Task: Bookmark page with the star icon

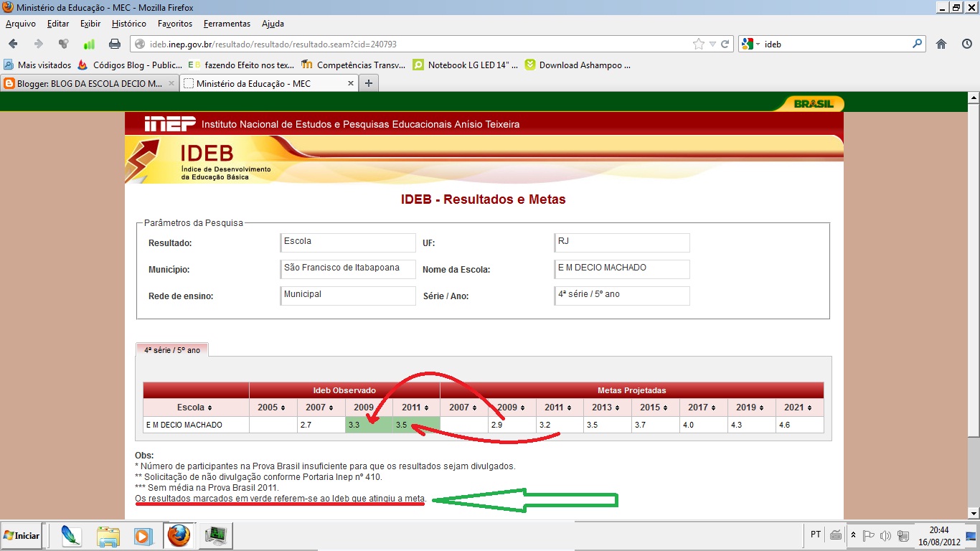Action: (x=698, y=44)
